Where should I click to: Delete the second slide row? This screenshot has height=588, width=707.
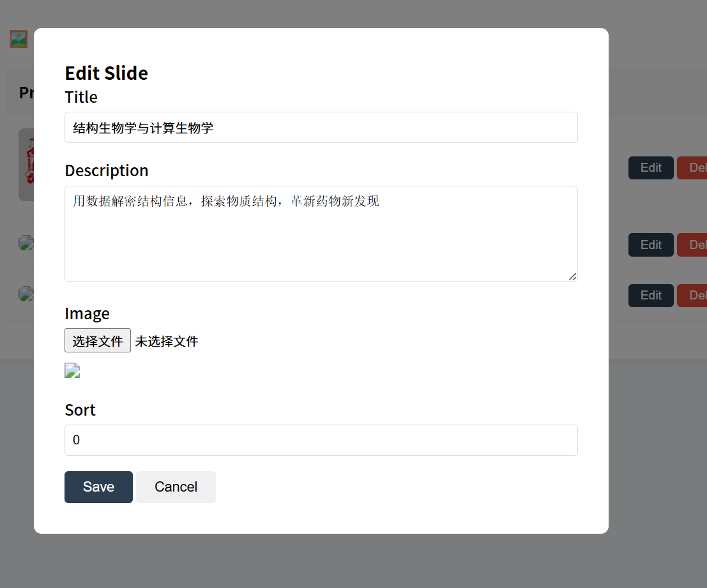click(692, 245)
